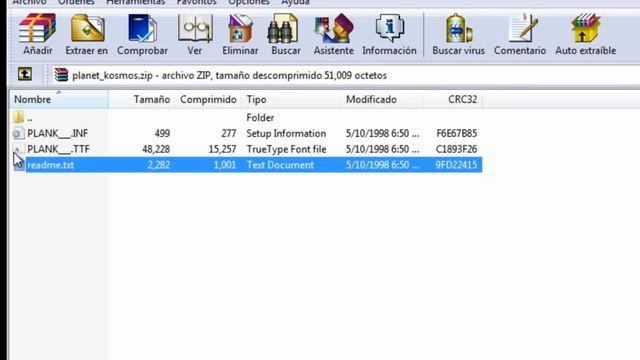The image size is (640, 360).
Task: Click the 'Text Document' type cell
Action: (x=280, y=165)
